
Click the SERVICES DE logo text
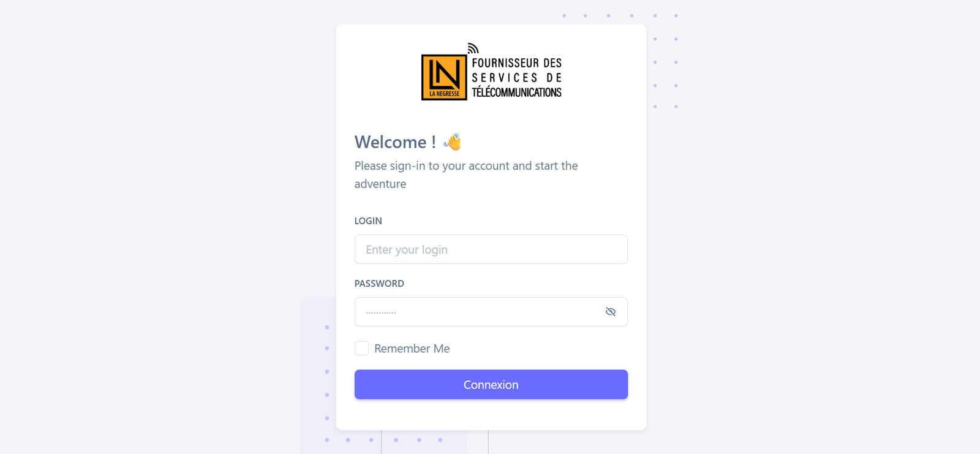[x=517, y=78]
